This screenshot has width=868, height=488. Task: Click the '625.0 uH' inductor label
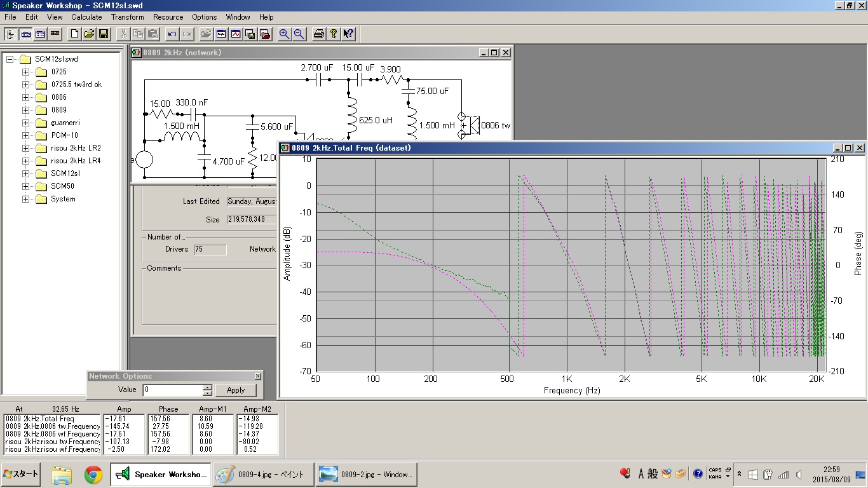pos(376,120)
